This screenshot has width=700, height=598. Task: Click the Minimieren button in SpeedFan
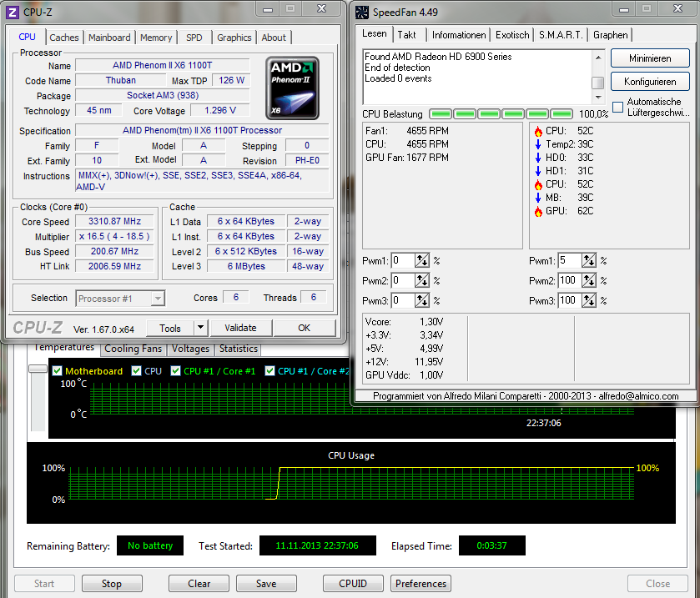650,58
